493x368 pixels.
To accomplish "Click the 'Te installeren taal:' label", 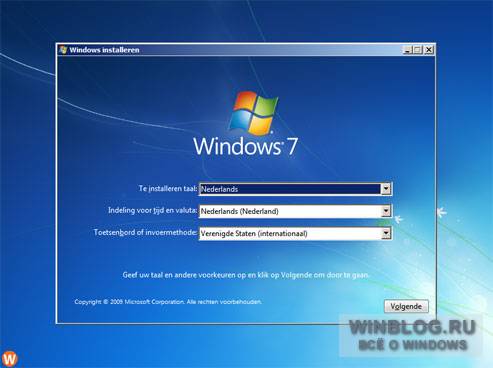I will pos(168,189).
